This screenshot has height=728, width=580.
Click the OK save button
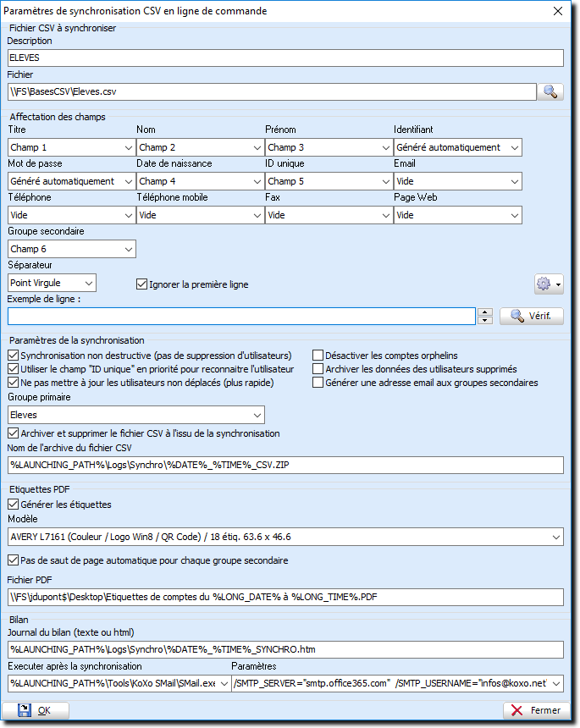pyautogui.click(x=36, y=710)
